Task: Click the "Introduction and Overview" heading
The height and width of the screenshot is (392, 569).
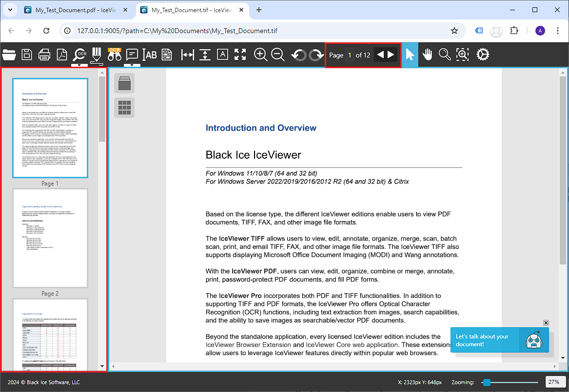Action: tap(261, 128)
